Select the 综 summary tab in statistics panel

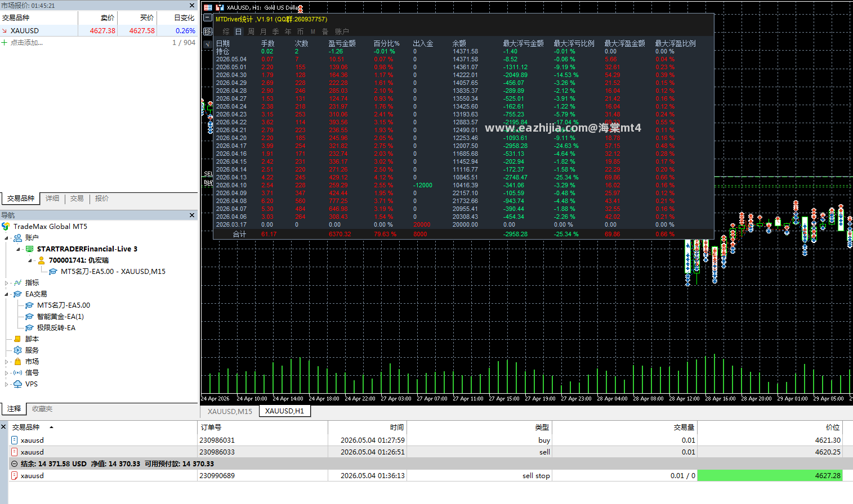pos(226,31)
